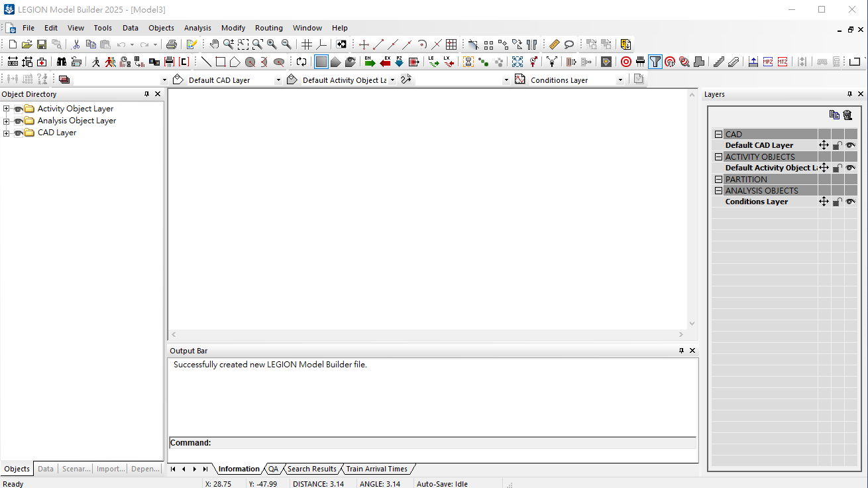Open the Default CAD Layer dropdown
The height and width of the screenshot is (488, 868).
278,80
